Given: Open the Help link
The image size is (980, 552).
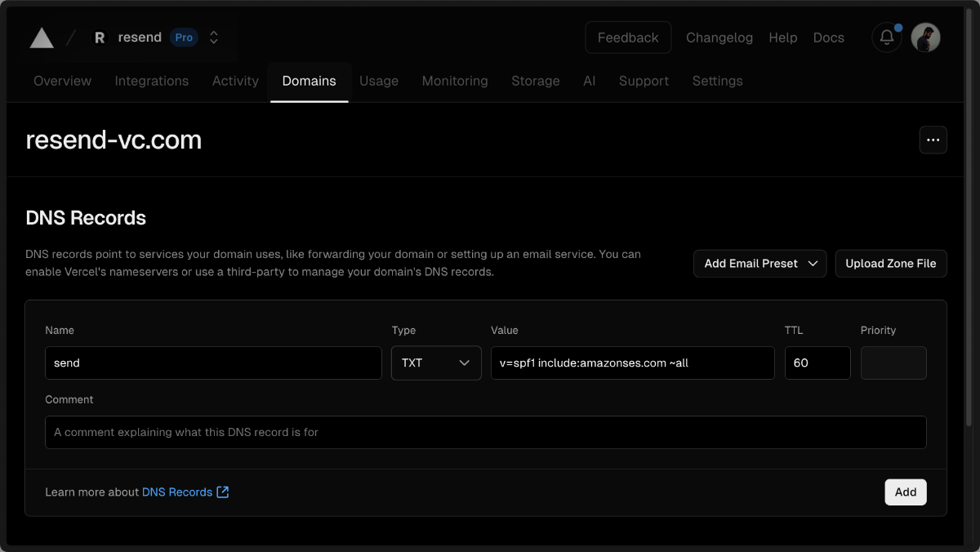Looking at the screenshot, I should 783,38.
